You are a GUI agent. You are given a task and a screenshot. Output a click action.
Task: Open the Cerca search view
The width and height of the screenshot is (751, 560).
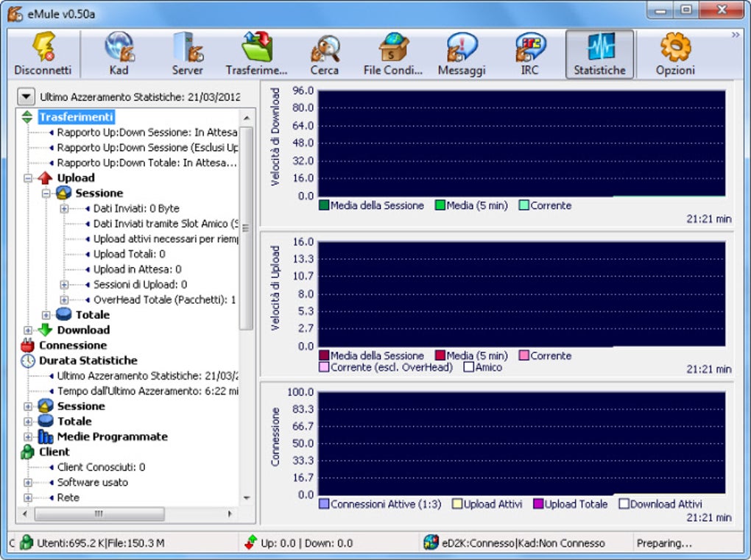point(324,54)
